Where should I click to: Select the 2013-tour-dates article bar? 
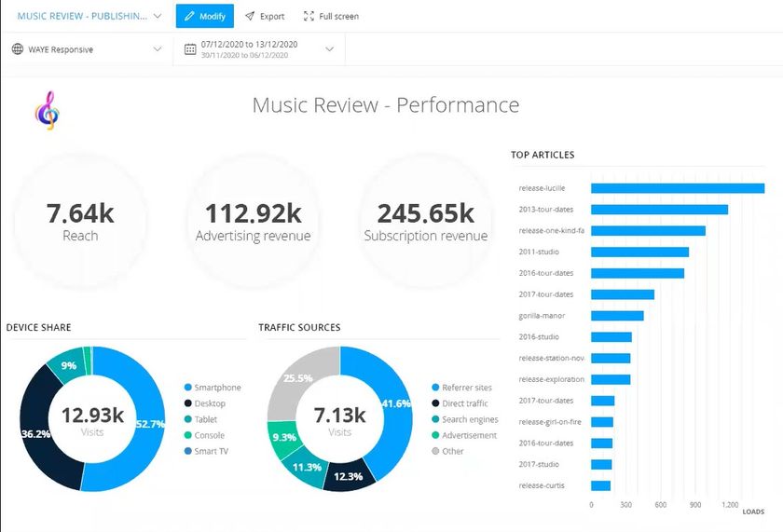click(659, 210)
